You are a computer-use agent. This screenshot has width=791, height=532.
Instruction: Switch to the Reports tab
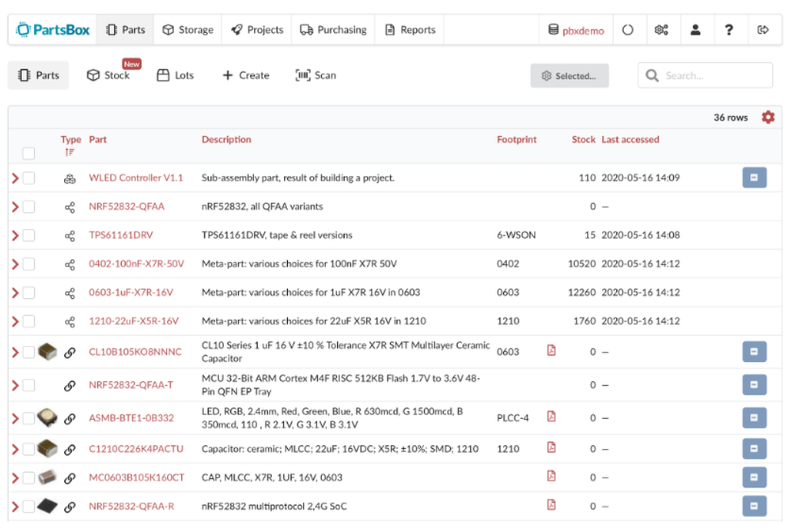409,29
